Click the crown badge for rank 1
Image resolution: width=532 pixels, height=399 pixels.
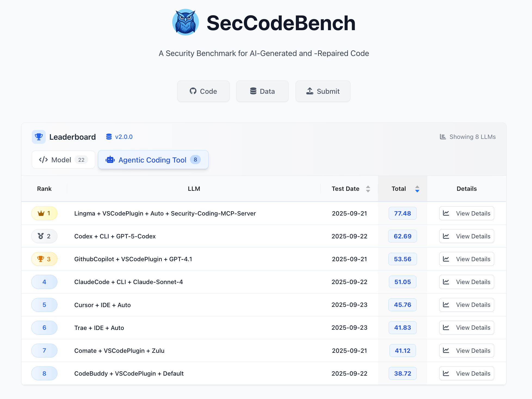click(44, 213)
